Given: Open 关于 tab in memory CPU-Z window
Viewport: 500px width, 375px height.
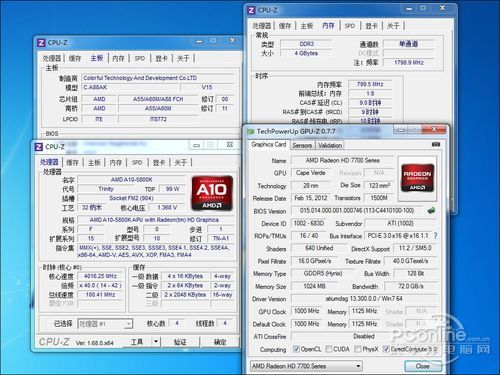Looking at the screenshot, I should pyautogui.click(x=393, y=26).
